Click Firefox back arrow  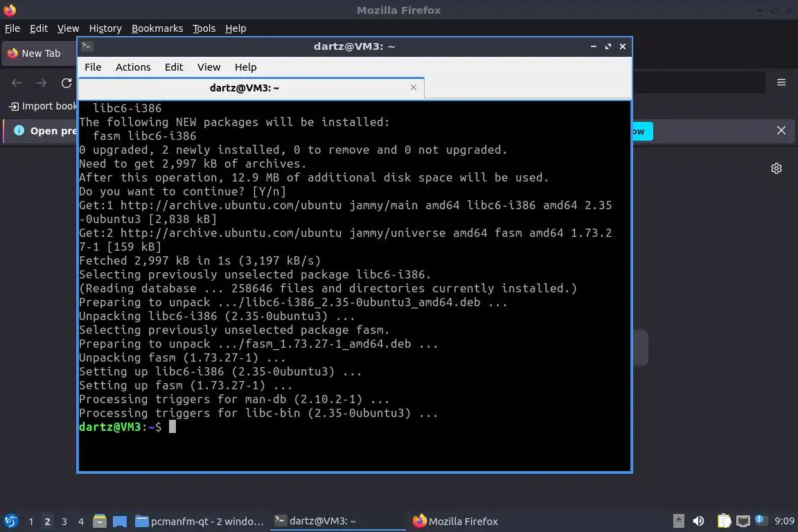tap(17, 83)
